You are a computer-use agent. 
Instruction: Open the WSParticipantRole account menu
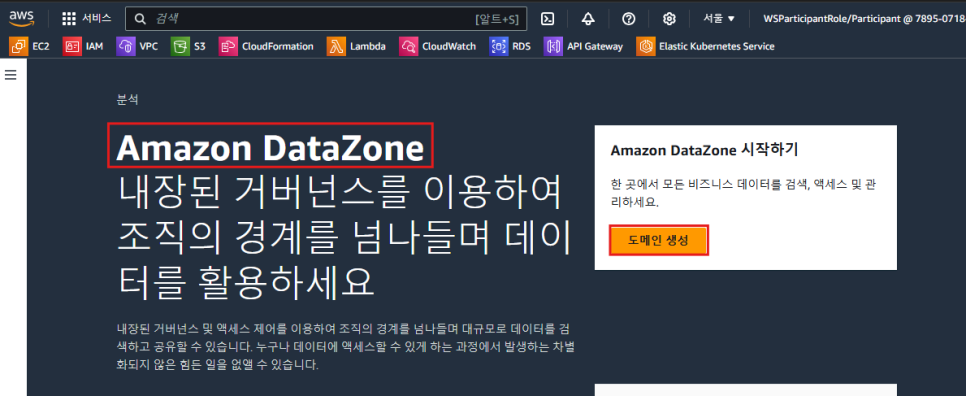pos(864,18)
